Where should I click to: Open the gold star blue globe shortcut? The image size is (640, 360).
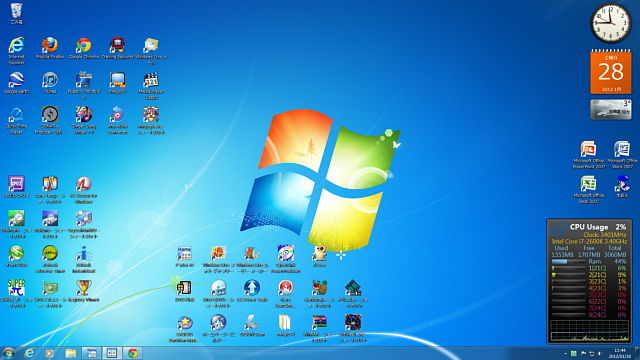[184, 328]
